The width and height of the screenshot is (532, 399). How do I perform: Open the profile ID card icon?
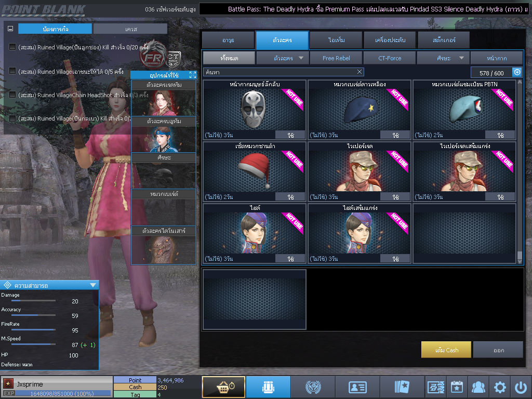(x=357, y=387)
